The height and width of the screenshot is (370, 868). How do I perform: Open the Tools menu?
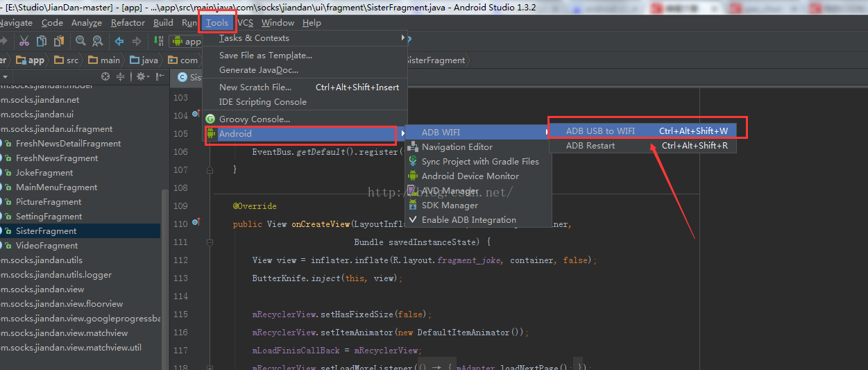pyautogui.click(x=217, y=23)
